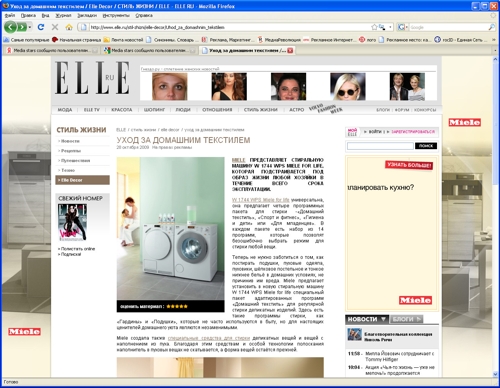Click the Подписка link under magazine cover
500x388 pixels.
[70, 254]
